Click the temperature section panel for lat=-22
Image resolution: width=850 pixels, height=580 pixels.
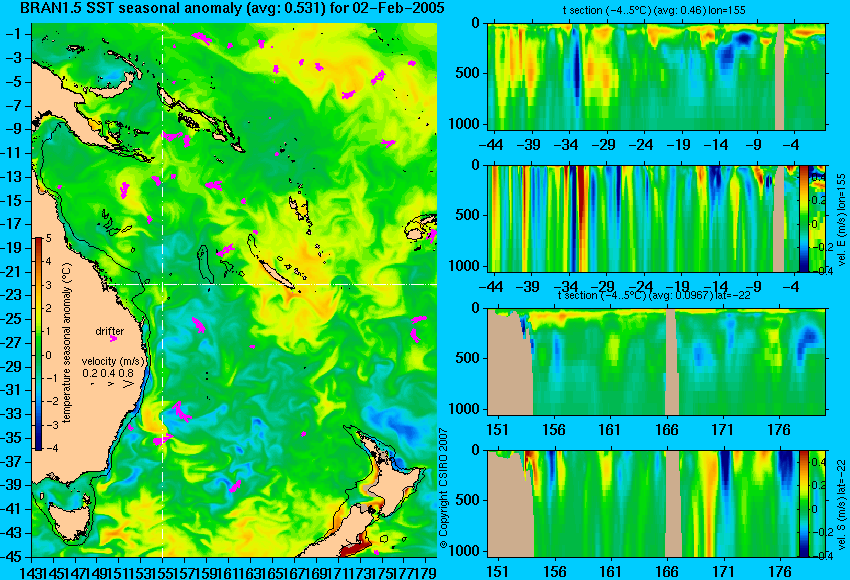point(656,362)
